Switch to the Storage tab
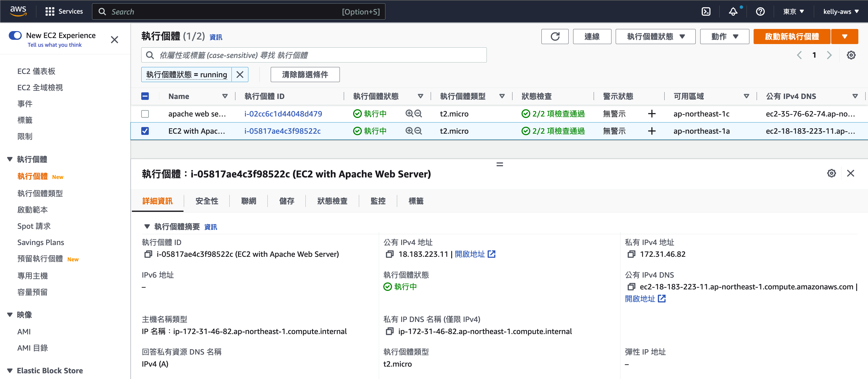Viewport: 868px width, 379px height. (x=287, y=201)
